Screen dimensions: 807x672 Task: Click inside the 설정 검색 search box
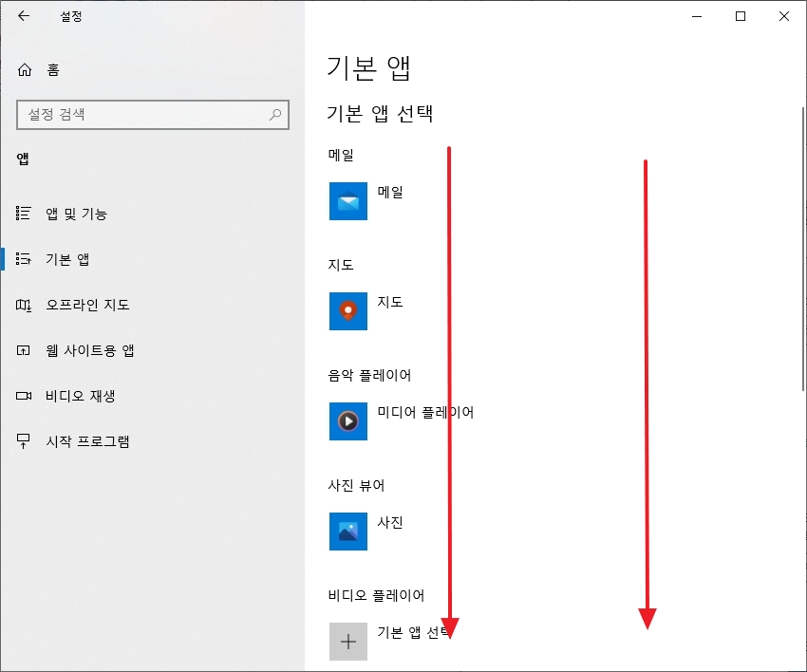point(142,115)
